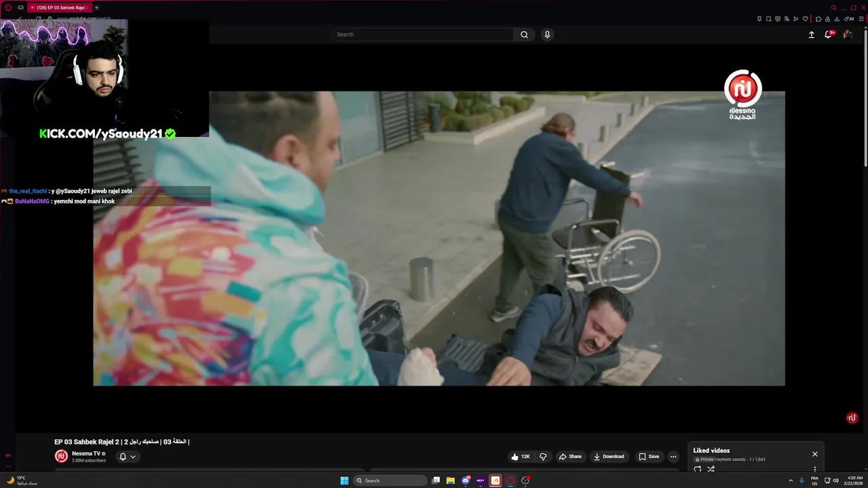This screenshot has height=488, width=868.
Task: Add page to bookmarks with heart icon
Action: (806, 19)
